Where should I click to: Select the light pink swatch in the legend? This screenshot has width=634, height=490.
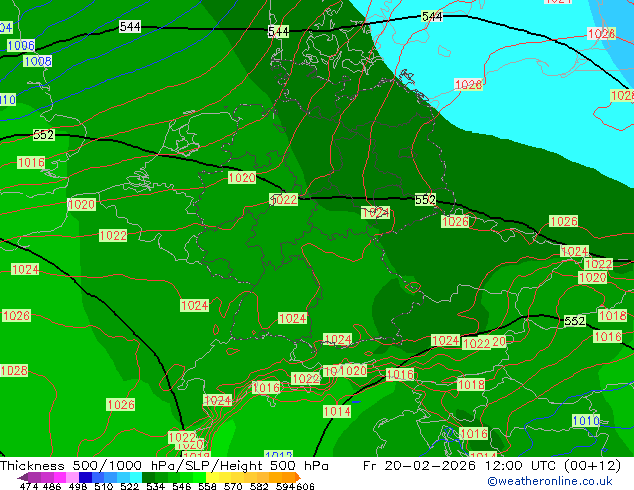(72, 477)
